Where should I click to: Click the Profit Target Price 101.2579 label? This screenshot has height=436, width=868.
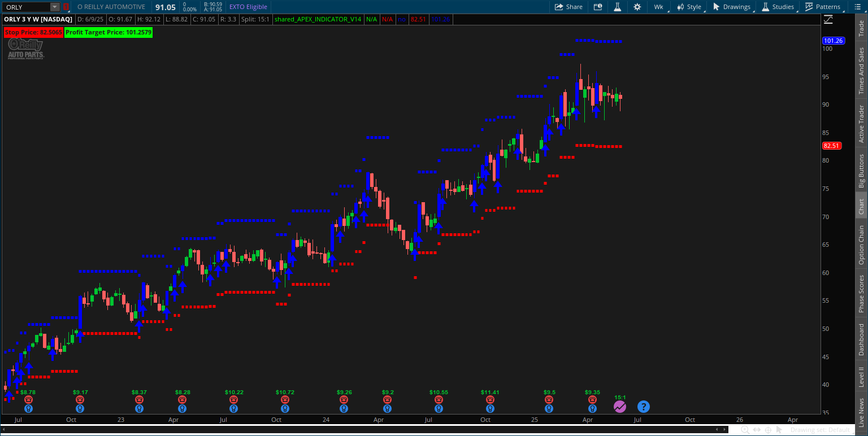click(x=108, y=32)
